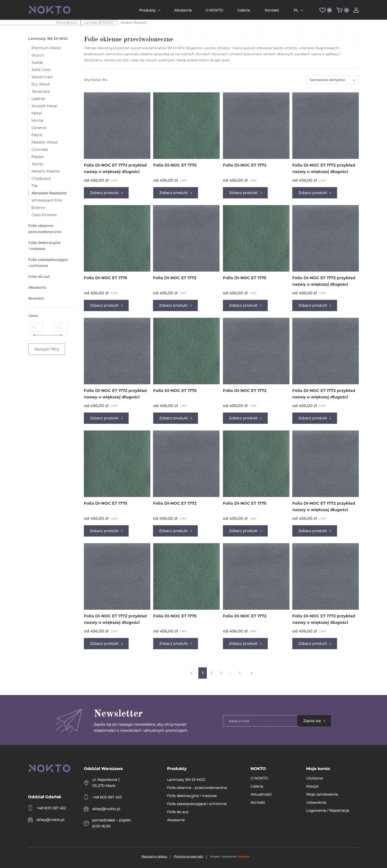Open Polityka prywatności link
Viewport: 387px width, 868px height.
[x=189, y=857]
